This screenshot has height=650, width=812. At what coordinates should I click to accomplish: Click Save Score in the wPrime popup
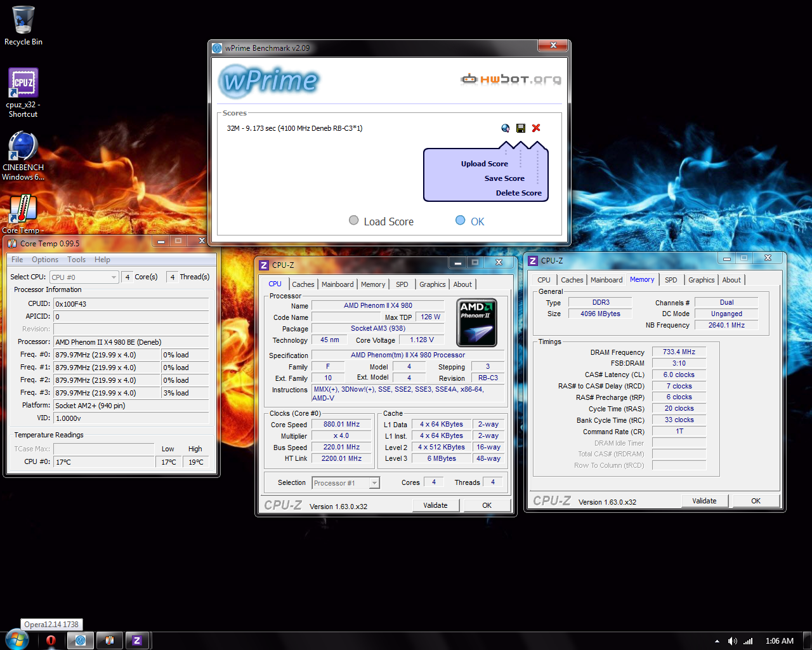504,178
